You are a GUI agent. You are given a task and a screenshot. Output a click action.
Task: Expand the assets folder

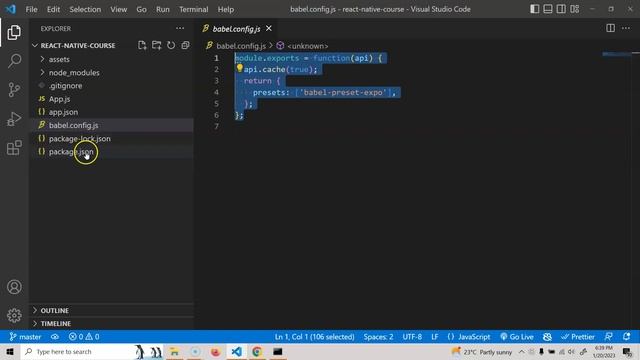point(59,59)
